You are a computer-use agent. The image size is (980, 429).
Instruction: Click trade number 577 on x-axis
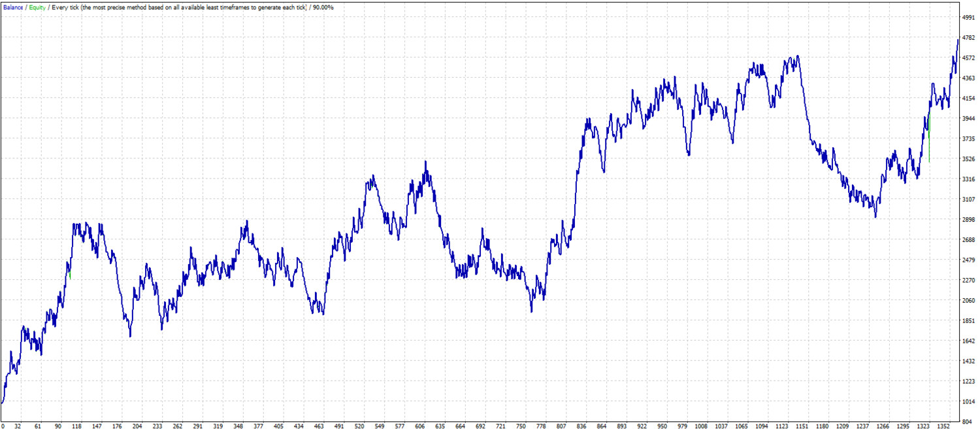(x=399, y=425)
